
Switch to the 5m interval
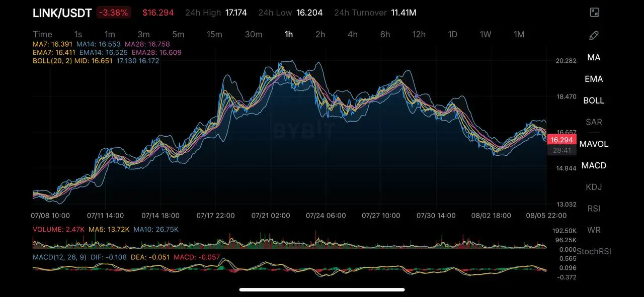coord(178,34)
